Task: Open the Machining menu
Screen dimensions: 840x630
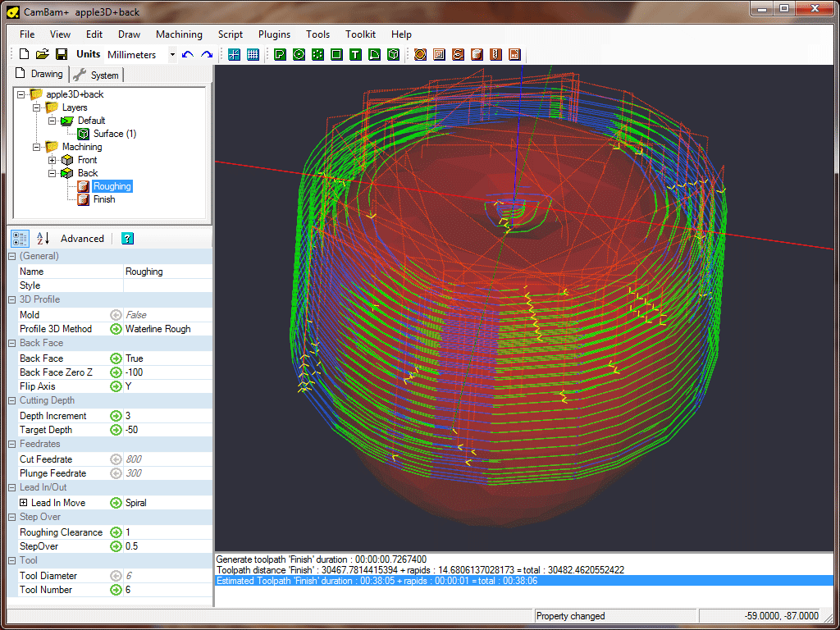Action: 179,34
